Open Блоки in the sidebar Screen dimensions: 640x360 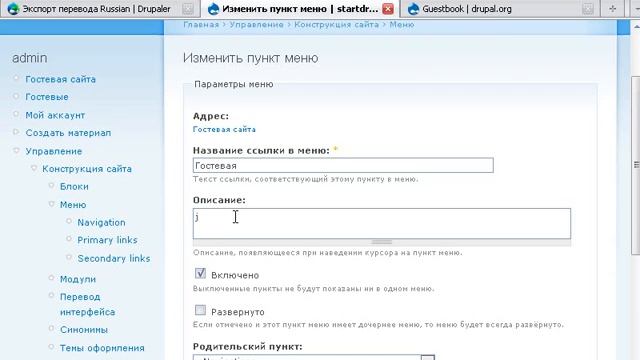74,186
